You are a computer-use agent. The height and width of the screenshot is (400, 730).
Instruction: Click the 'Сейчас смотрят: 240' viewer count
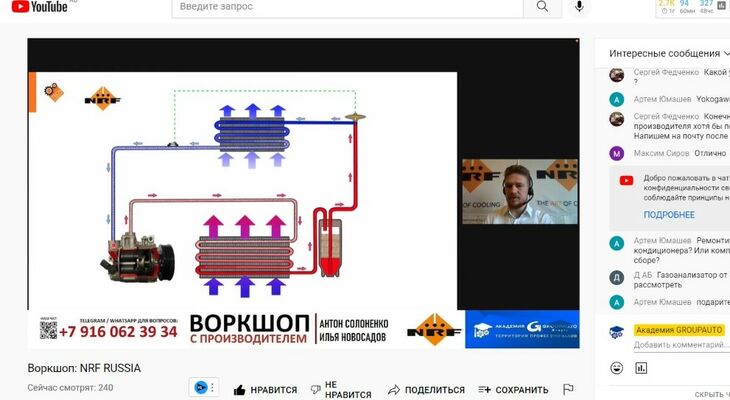point(70,387)
